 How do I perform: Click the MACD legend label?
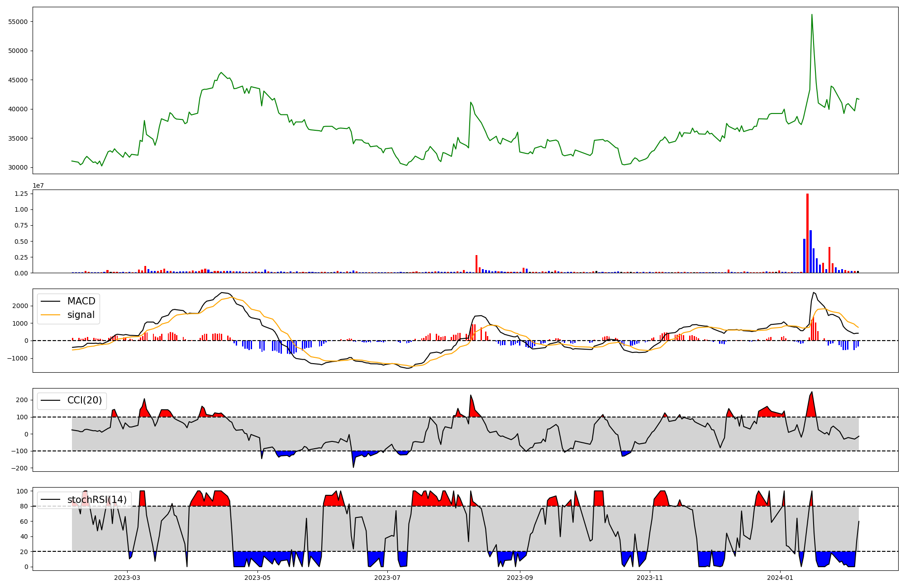(81, 301)
